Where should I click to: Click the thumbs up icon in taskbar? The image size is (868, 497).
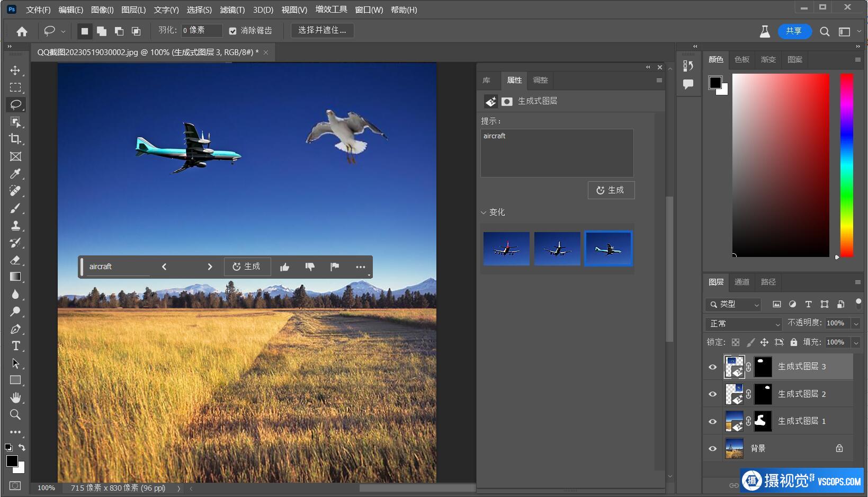(284, 267)
